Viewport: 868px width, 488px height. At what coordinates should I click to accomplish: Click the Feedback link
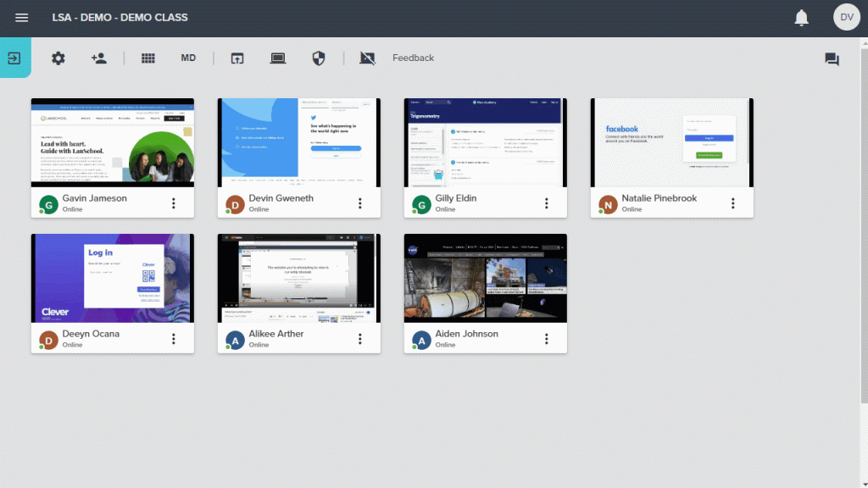coord(413,58)
